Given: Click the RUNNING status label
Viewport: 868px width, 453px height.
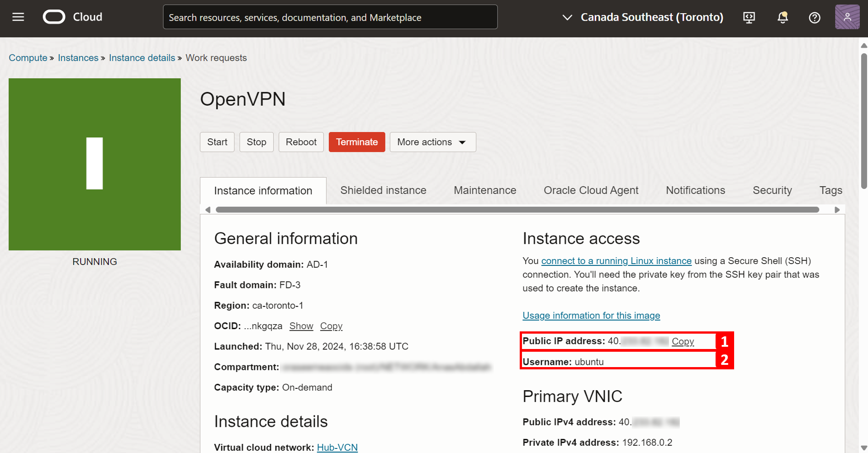Looking at the screenshot, I should point(95,262).
